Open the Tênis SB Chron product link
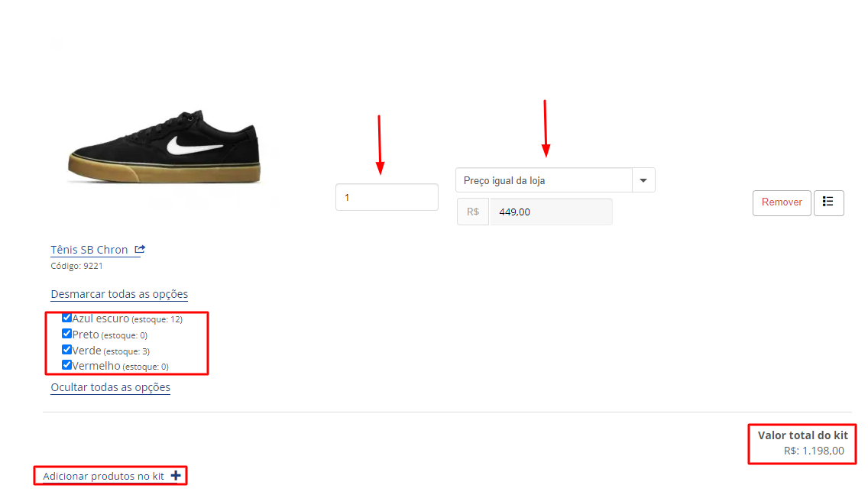868x498 pixels. click(x=89, y=250)
